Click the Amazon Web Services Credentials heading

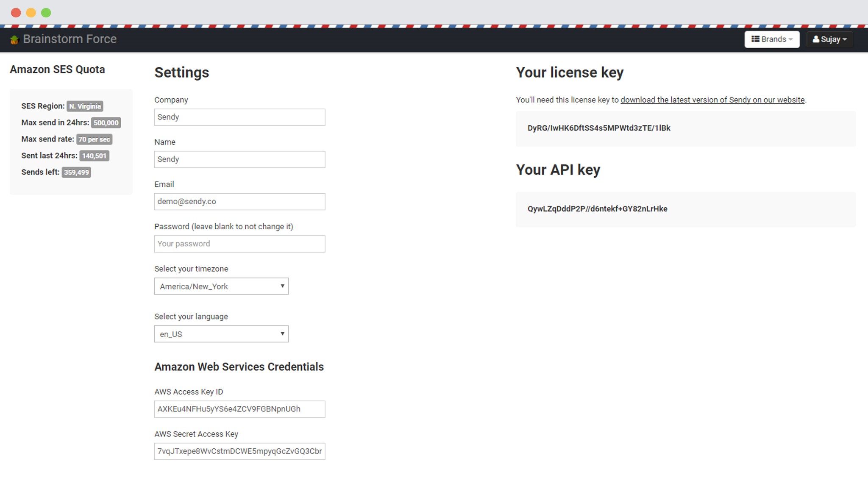239,367
